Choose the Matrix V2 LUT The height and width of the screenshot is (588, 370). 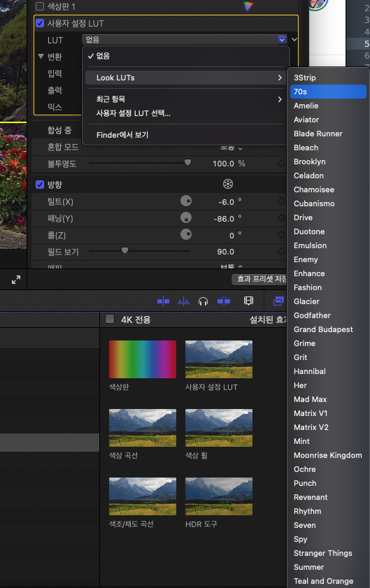pyautogui.click(x=328, y=427)
